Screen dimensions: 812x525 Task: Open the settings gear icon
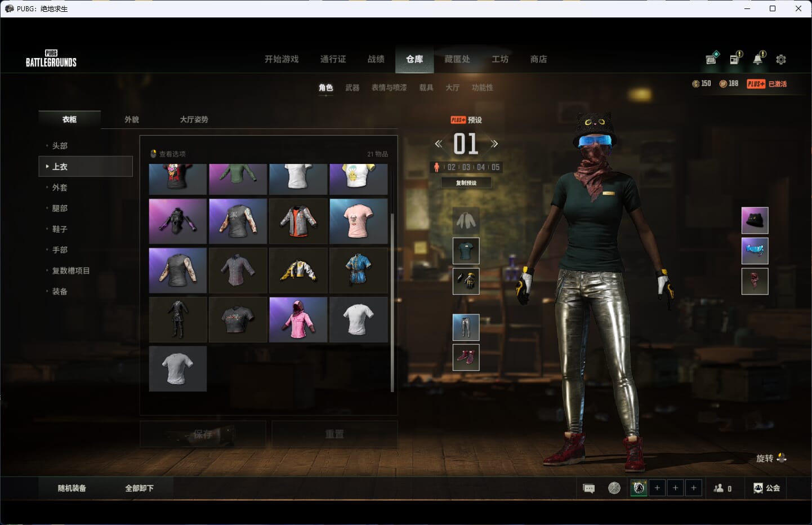(781, 59)
